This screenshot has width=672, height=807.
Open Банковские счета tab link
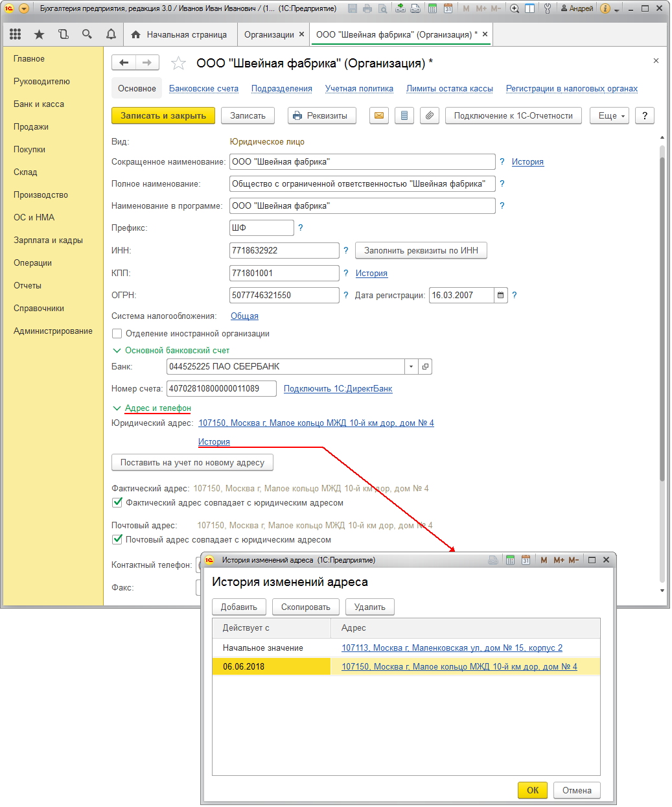pyautogui.click(x=203, y=89)
